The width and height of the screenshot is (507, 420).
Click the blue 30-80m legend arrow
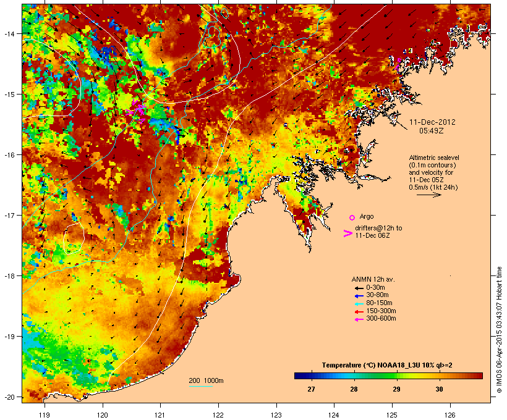(x=359, y=296)
